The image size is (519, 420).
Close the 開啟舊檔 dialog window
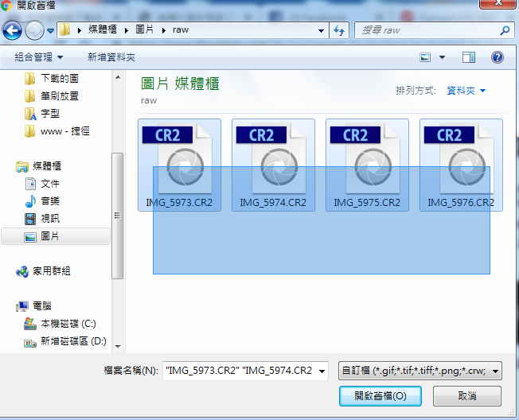click(498, 4)
